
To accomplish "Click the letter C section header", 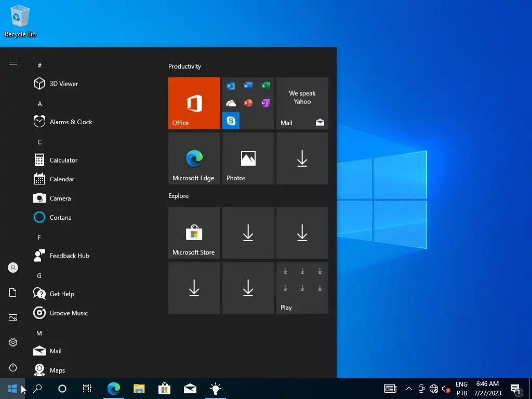I will coord(39,142).
